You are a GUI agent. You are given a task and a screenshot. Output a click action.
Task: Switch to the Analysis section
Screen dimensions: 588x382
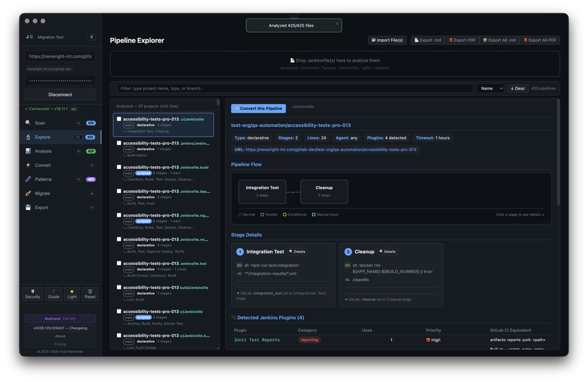tap(60, 151)
